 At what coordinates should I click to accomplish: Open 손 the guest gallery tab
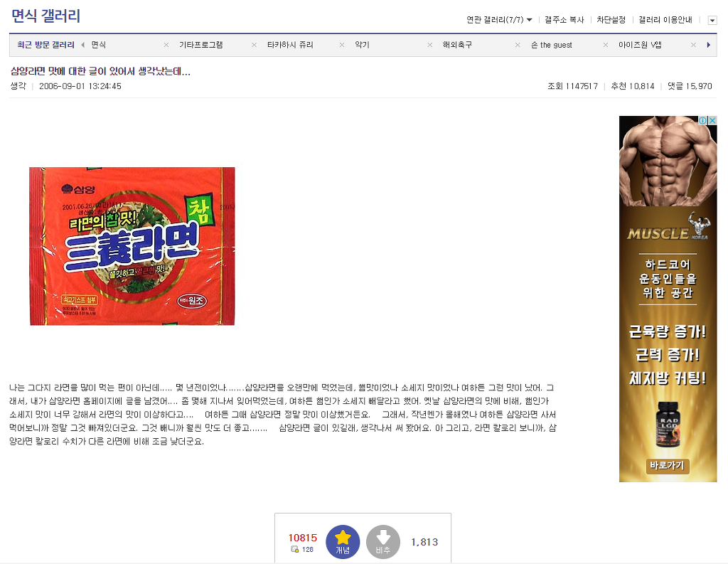coord(552,45)
